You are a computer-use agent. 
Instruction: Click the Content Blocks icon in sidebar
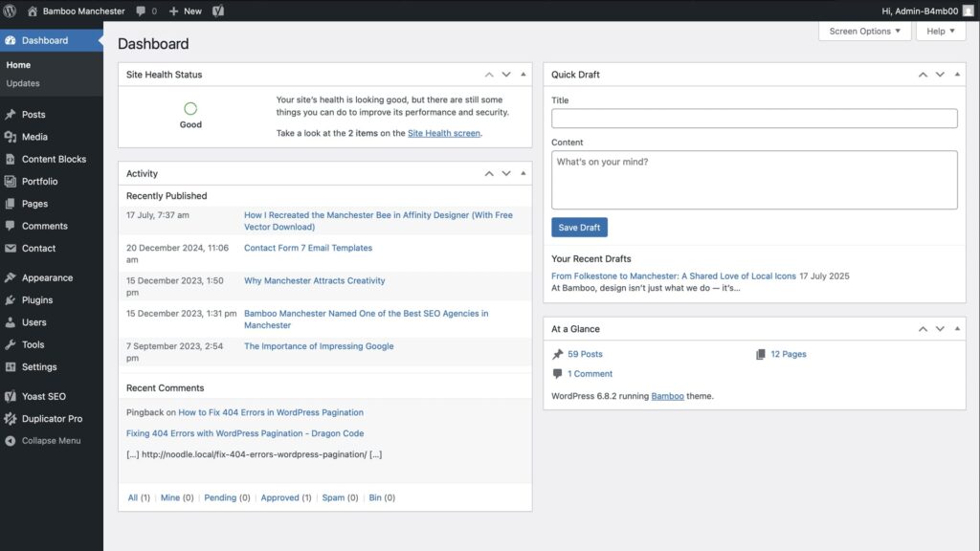[10, 159]
